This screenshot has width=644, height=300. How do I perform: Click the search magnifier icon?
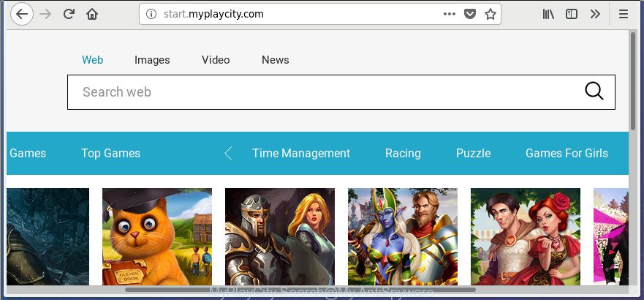pyautogui.click(x=594, y=91)
